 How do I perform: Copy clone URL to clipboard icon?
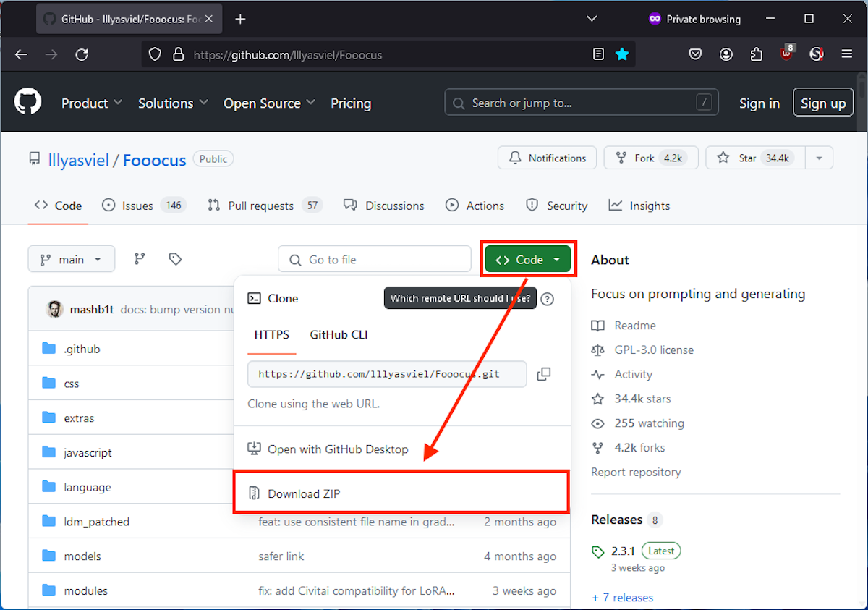[x=544, y=374]
